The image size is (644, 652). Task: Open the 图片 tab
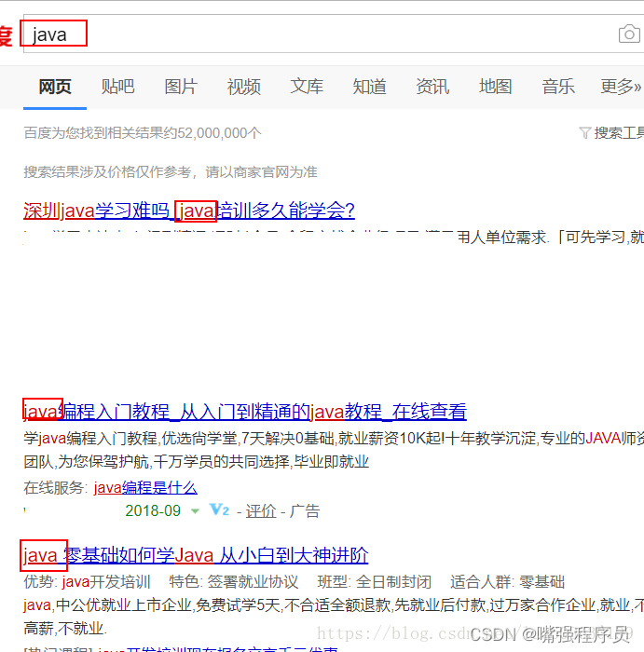click(181, 87)
